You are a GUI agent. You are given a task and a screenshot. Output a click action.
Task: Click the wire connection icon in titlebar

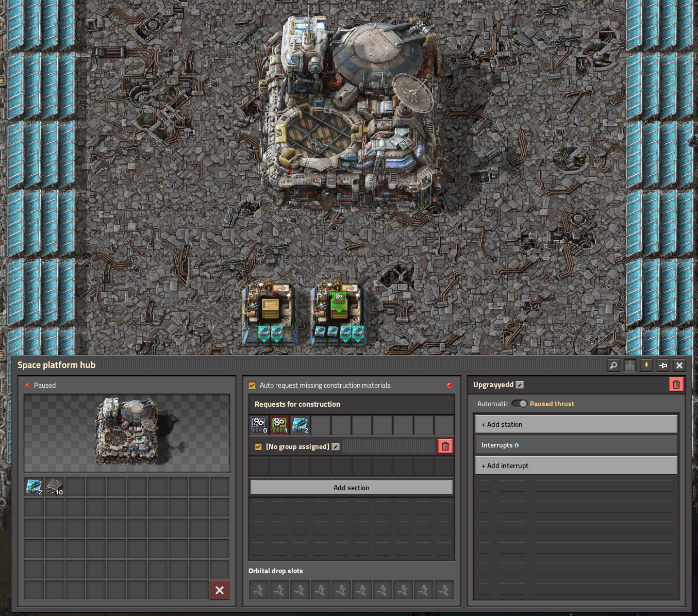tap(663, 365)
